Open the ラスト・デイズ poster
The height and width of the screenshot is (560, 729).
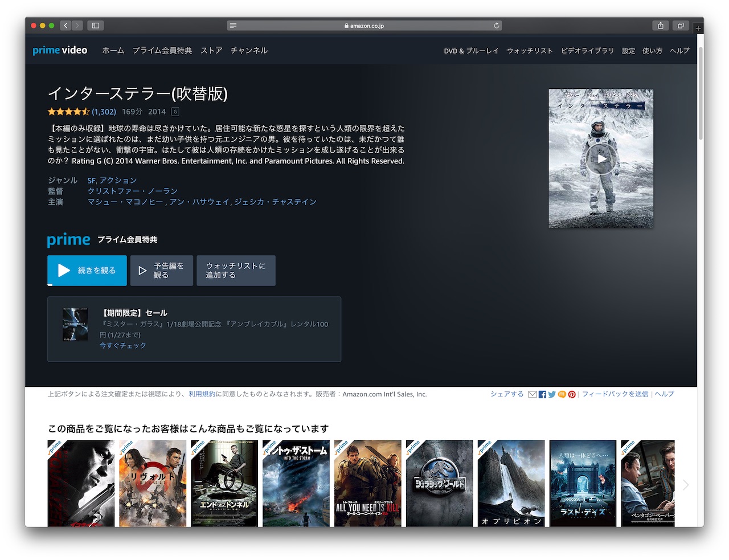[x=583, y=483]
